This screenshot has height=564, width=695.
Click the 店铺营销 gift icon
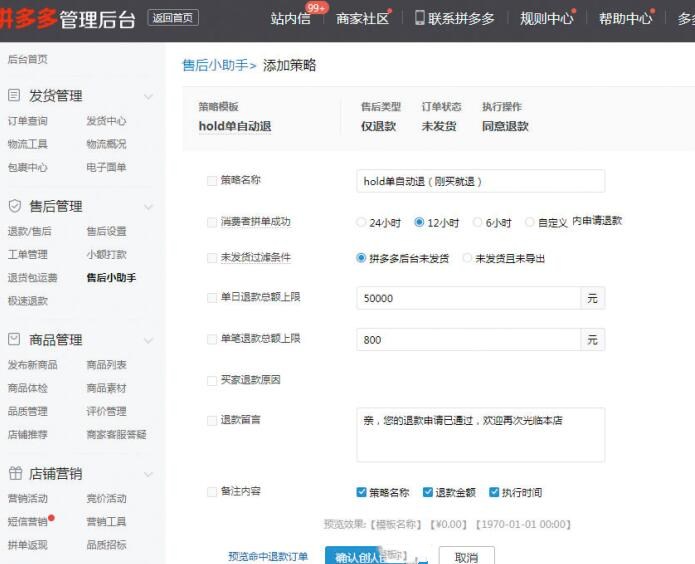pyautogui.click(x=15, y=473)
